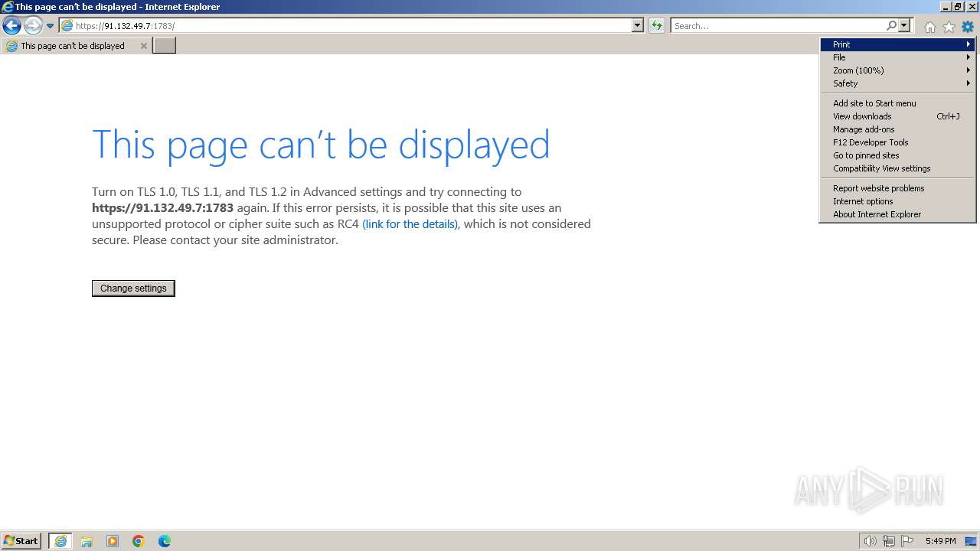The image size is (980, 551).
Task: Close the current tab with X
Action: pos(143,46)
